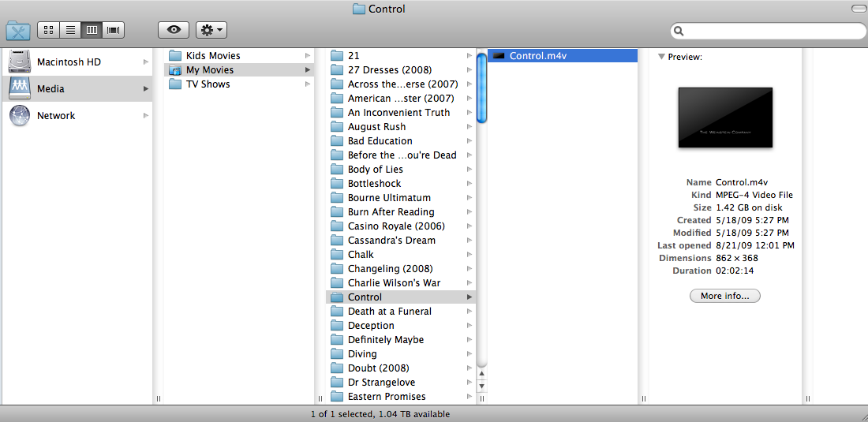The image size is (868, 422).
Task: Click the Duration value 02:02:14
Action: 735,271
